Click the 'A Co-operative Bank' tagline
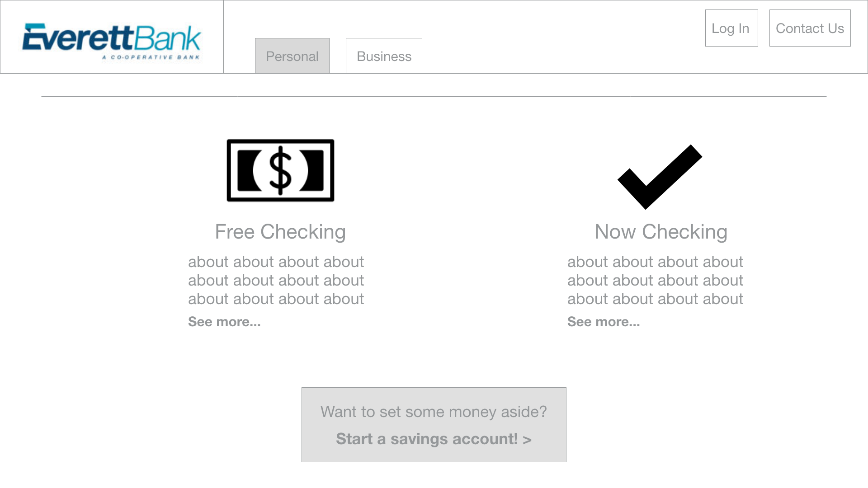Viewport: 868px width, 488px height. pos(151,57)
